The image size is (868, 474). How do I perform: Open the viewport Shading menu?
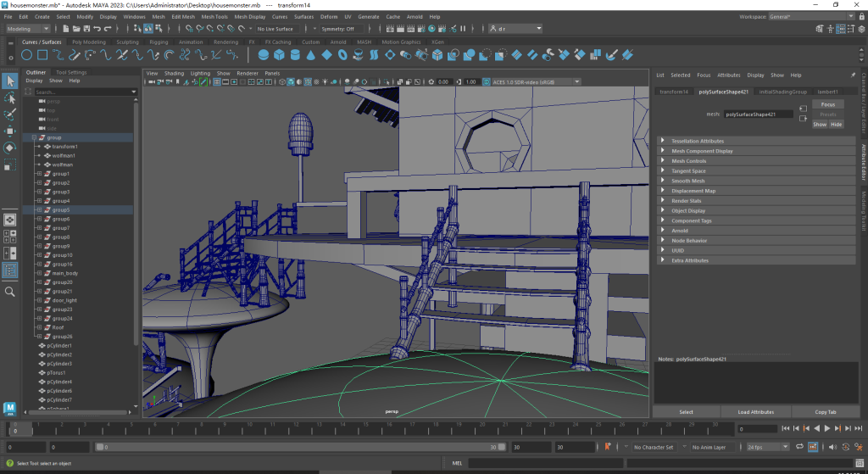(174, 73)
